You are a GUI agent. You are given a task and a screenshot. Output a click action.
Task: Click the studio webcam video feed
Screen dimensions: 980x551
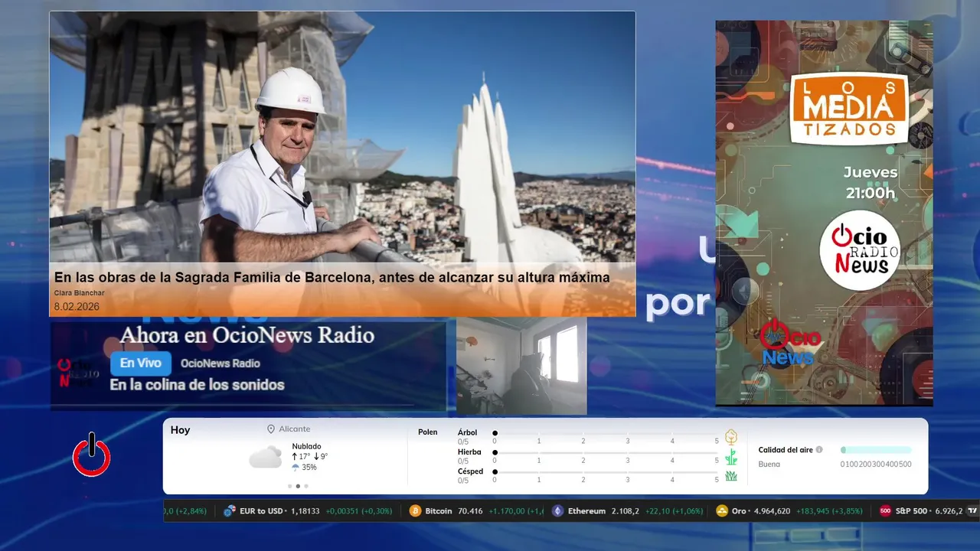[521, 366]
